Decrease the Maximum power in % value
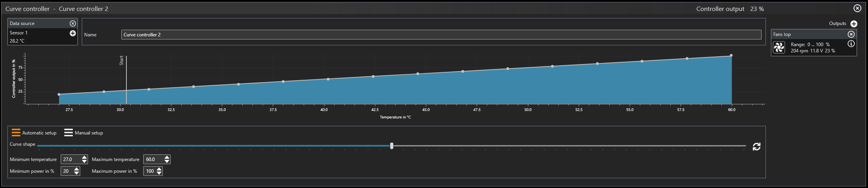 coord(159,173)
